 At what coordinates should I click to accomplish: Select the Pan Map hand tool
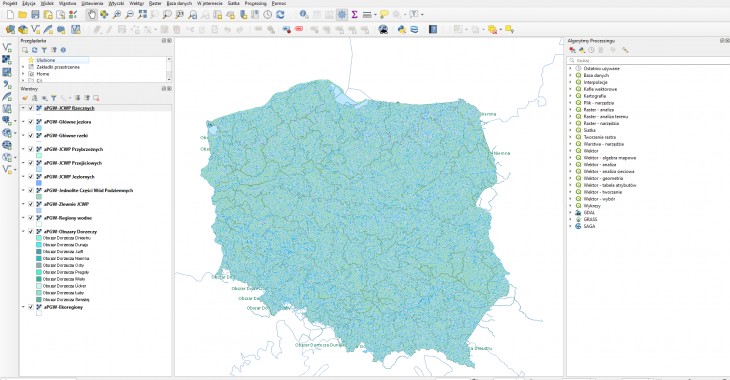[92, 15]
